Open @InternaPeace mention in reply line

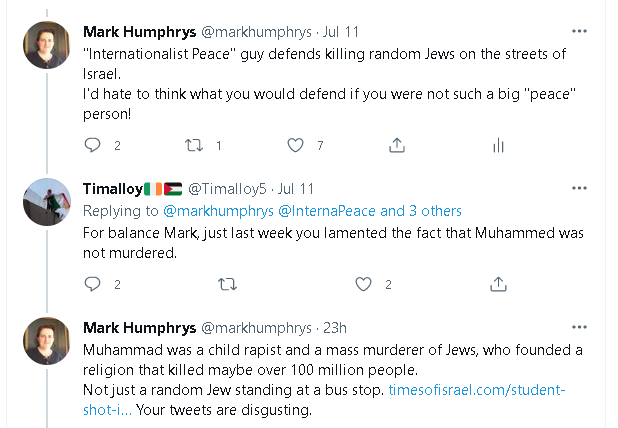pyautogui.click(x=318, y=210)
